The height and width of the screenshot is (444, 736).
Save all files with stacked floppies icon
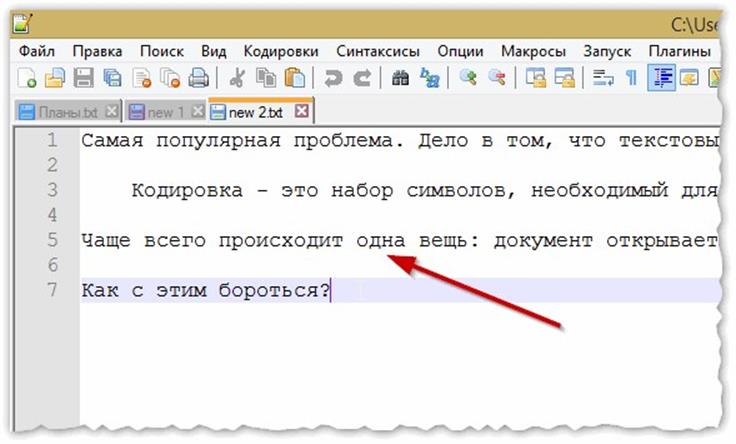pyautogui.click(x=112, y=78)
